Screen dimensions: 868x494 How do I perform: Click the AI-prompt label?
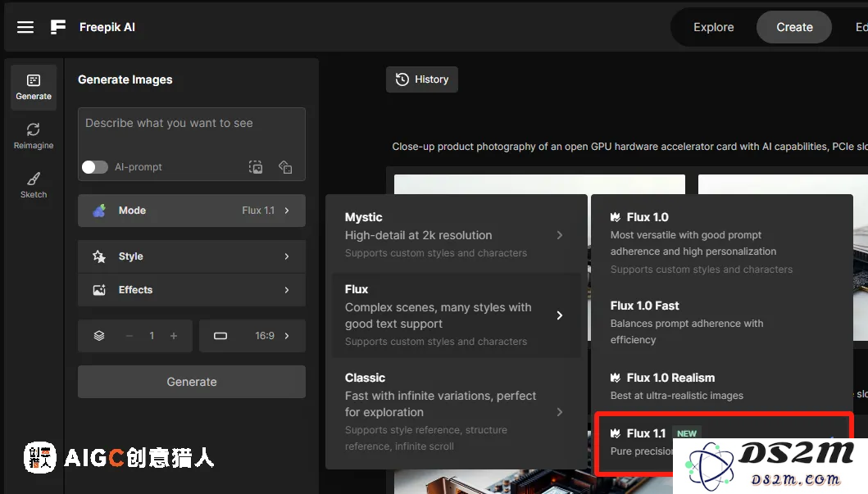pos(139,167)
